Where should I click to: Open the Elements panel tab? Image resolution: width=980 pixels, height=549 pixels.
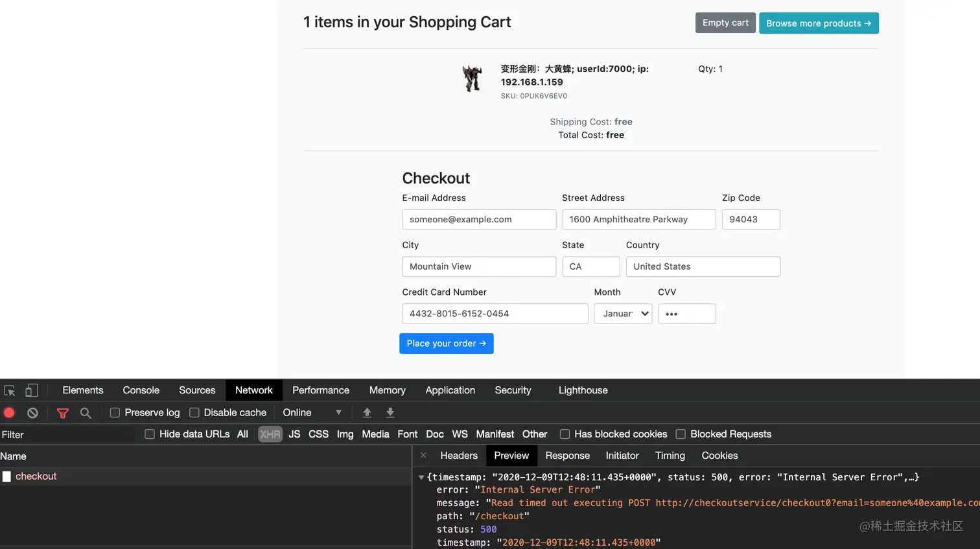[83, 390]
